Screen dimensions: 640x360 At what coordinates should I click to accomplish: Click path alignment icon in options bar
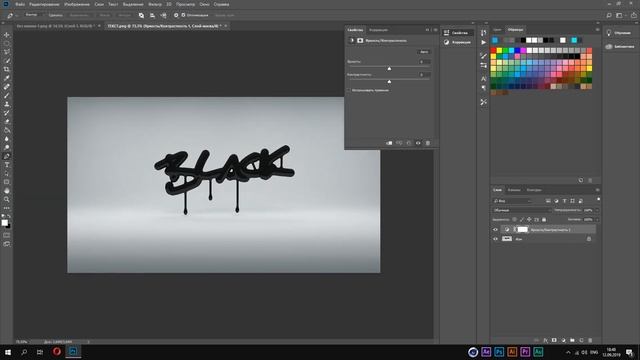(152, 15)
